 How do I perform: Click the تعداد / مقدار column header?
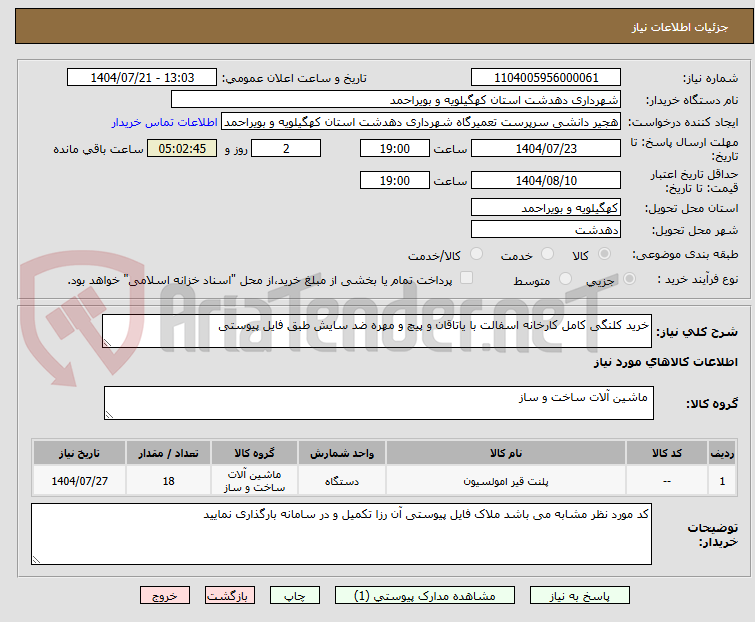tap(169, 453)
